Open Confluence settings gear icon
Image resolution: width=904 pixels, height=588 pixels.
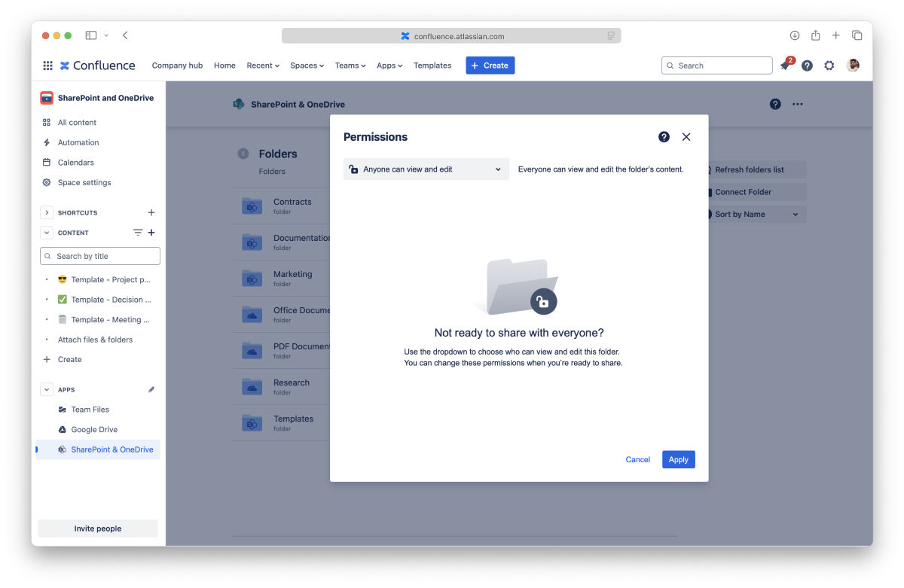coord(829,66)
